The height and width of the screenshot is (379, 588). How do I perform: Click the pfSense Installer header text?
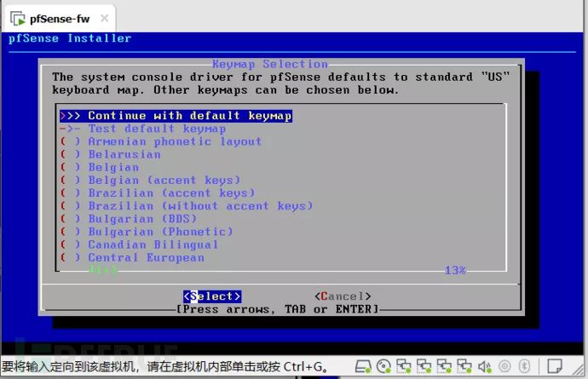70,38
